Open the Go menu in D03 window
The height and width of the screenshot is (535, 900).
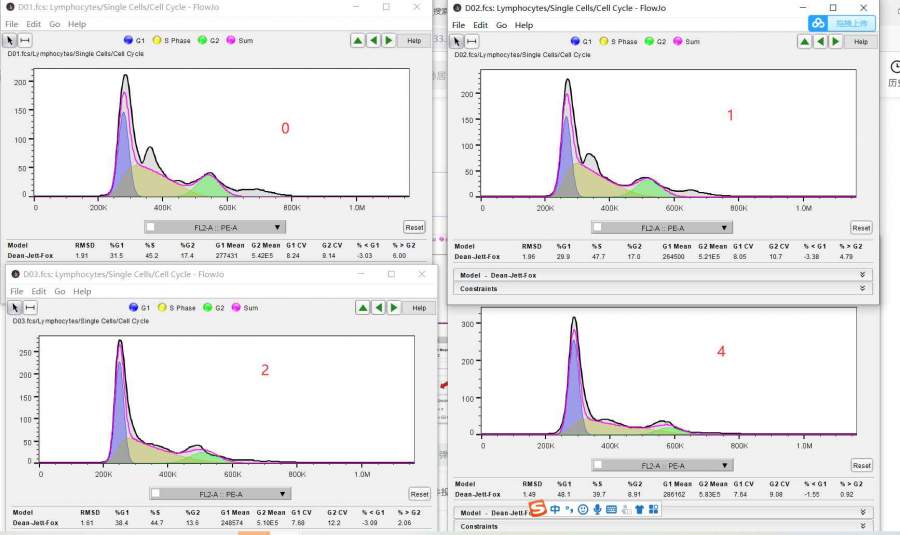pos(59,291)
